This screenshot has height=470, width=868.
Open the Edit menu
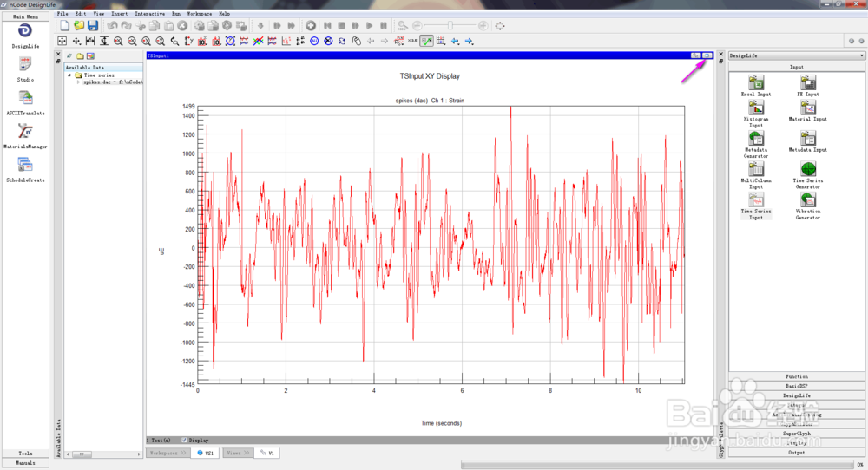81,13
